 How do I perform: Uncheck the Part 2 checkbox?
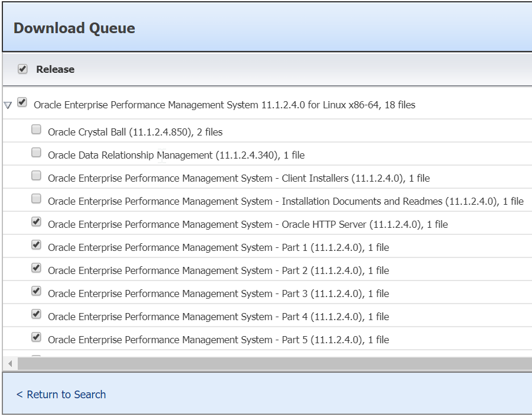coord(36,268)
